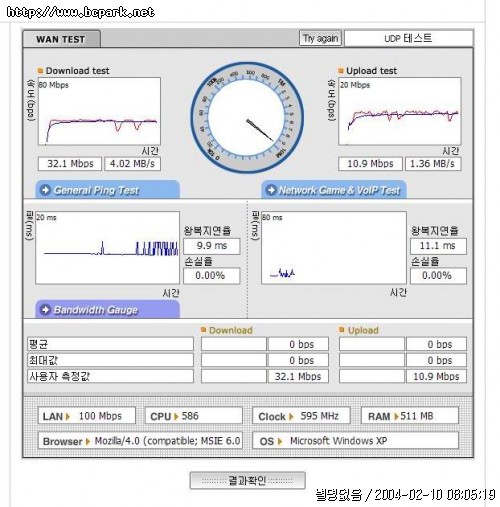The width and height of the screenshot is (500, 507).
Task: Click the General Ping Test arrow icon
Action: coord(46,190)
